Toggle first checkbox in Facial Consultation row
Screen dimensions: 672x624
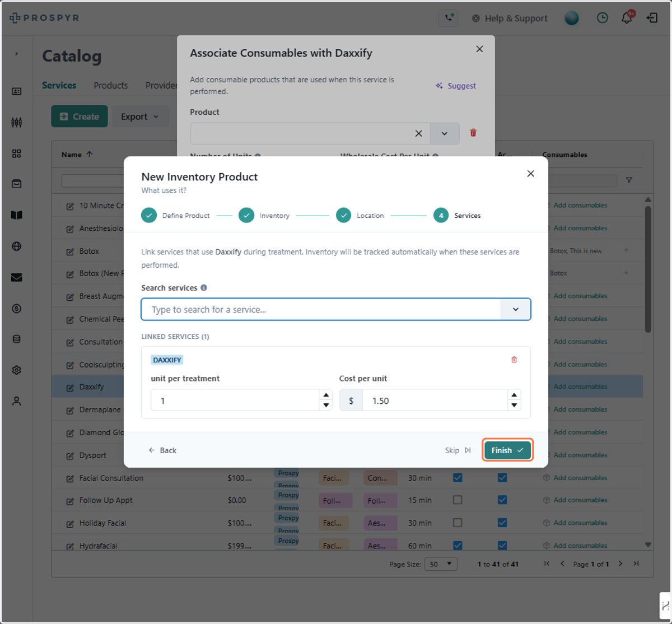click(458, 477)
